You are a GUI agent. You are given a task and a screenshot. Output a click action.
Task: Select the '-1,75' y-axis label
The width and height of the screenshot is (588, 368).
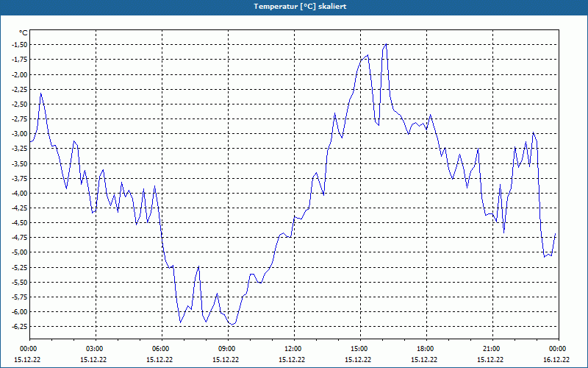pos(21,60)
